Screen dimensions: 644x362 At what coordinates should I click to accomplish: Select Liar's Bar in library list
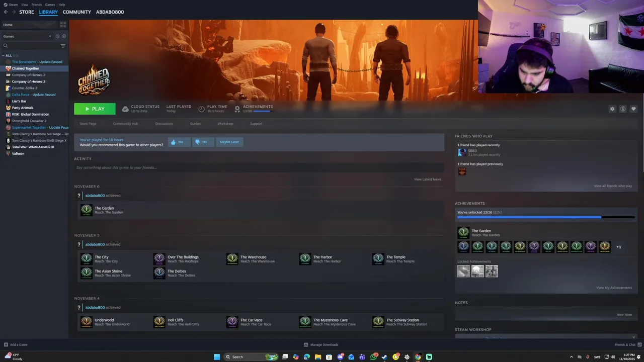coord(34,101)
